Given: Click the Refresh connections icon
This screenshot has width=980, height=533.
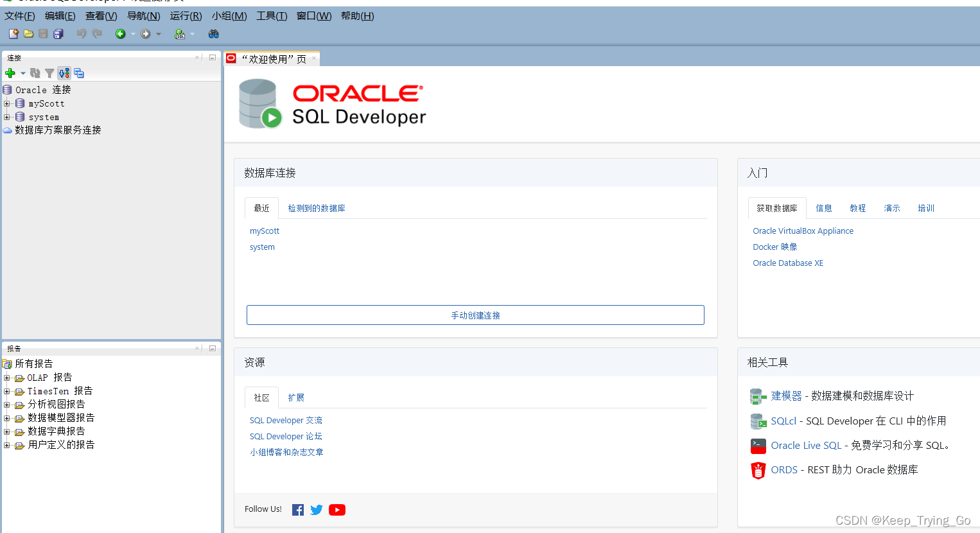Looking at the screenshot, I should (35, 73).
